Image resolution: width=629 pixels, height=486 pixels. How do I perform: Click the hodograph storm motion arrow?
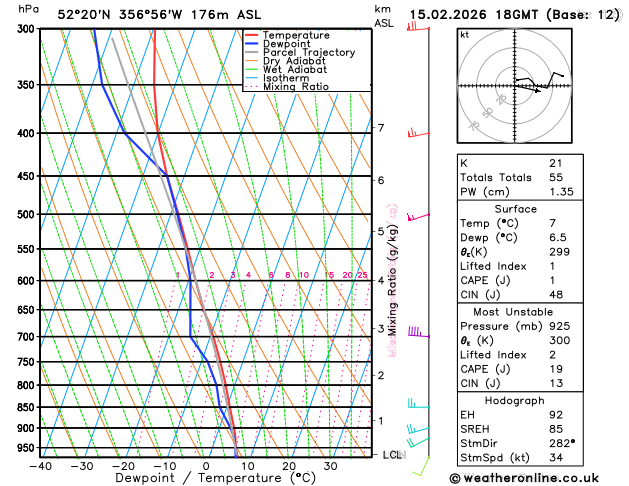pyautogui.click(x=528, y=89)
